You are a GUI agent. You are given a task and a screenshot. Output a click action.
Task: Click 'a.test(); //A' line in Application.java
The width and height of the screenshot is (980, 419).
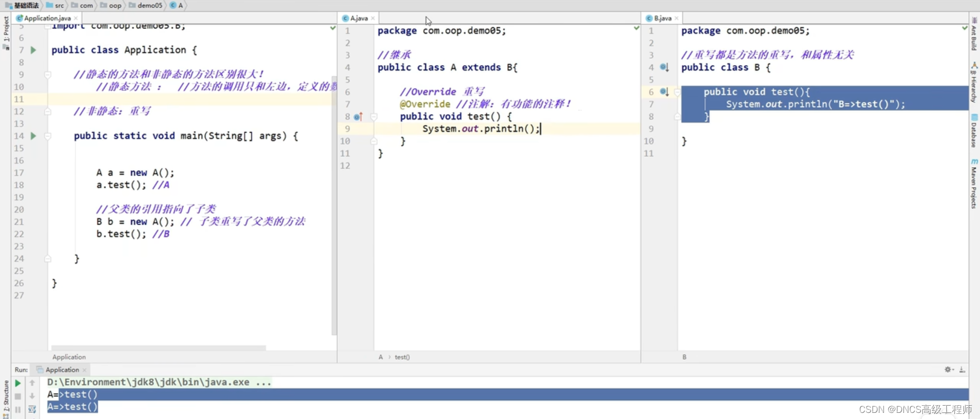coord(133,185)
